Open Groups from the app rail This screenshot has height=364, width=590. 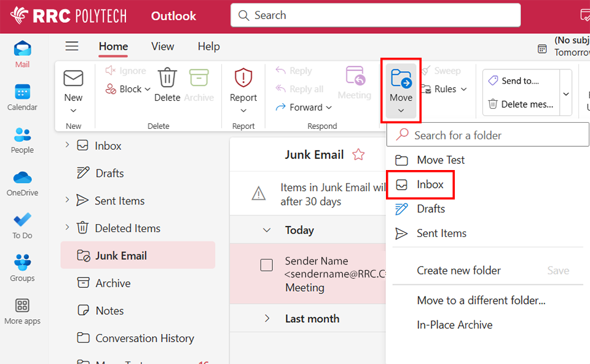click(x=22, y=268)
